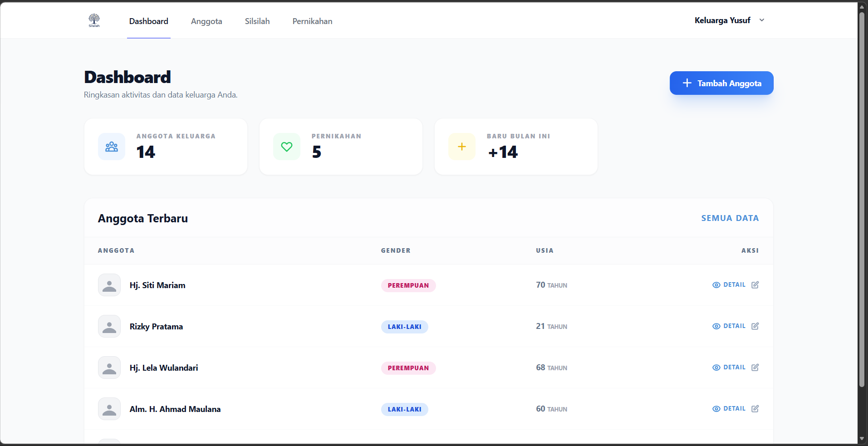The image size is (868, 446).
Task: Edit Hj. Siti Mariam with pencil icon
Action: coord(755,285)
